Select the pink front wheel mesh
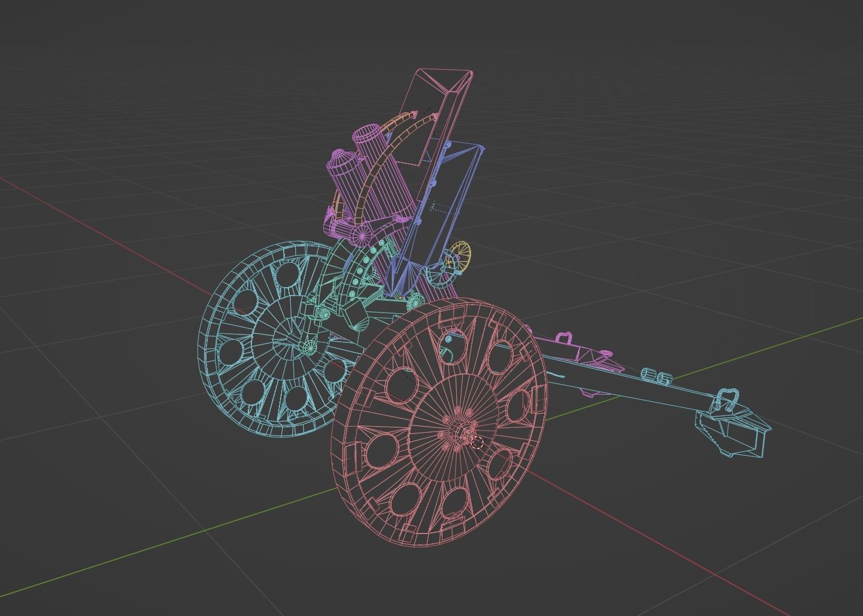 tap(438, 422)
